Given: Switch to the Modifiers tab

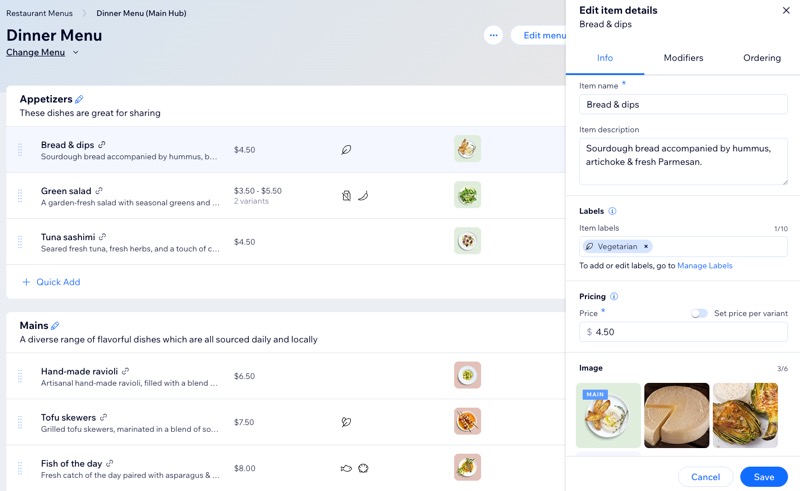Looking at the screenshot, I should pos(683,58).
